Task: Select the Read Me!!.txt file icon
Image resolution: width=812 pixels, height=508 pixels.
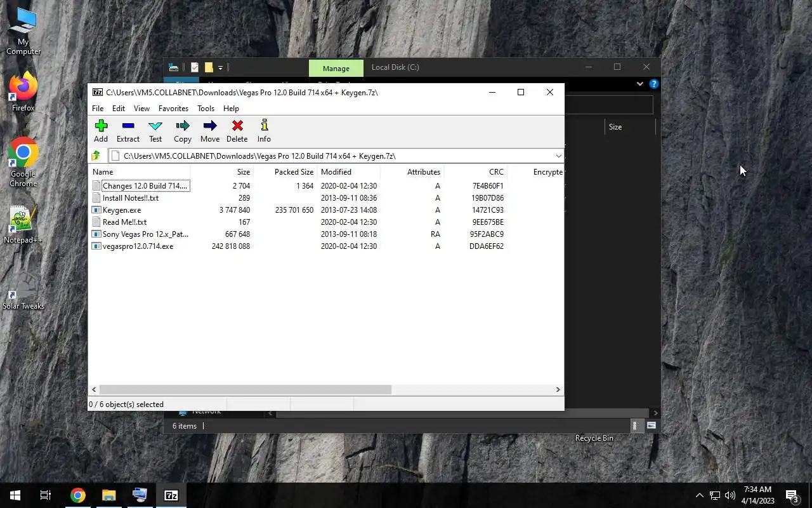Action: 96,222
